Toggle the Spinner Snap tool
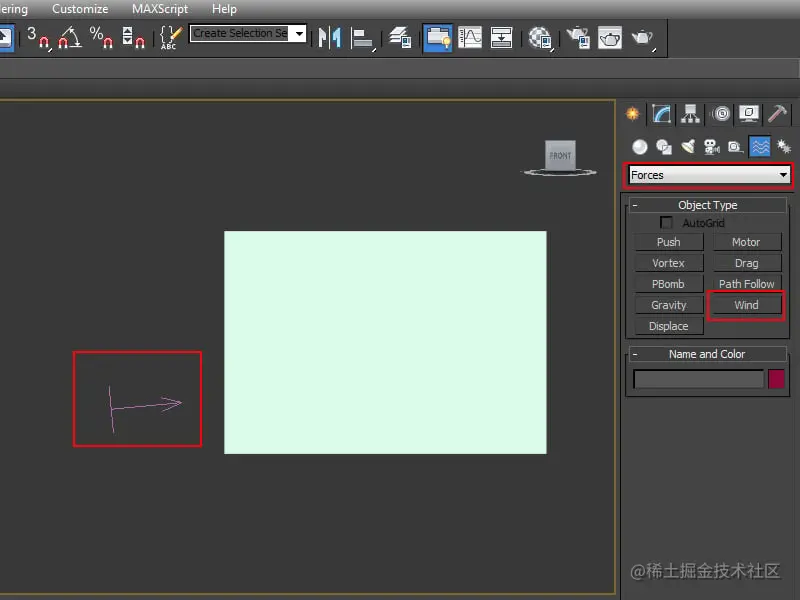This screenshot has width=800, height=600. (133, 38)
